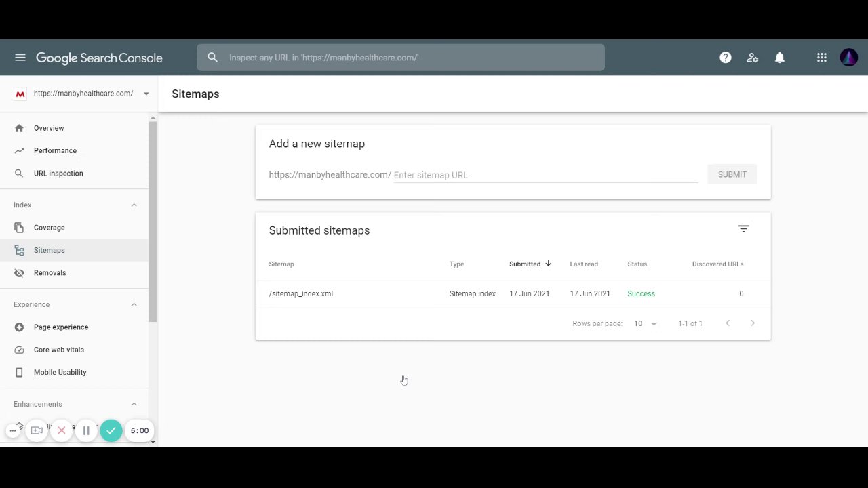Click the Overview home icon

[x=19, y=128]
